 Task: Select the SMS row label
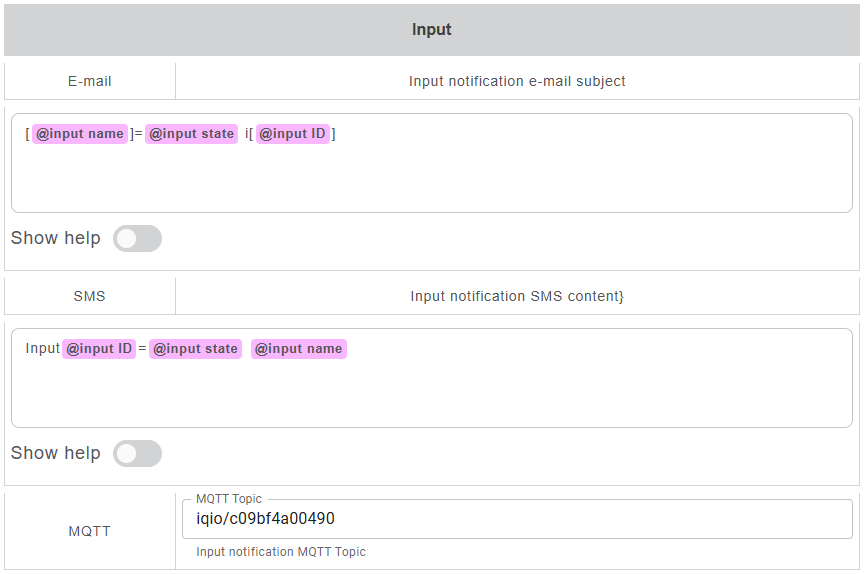tap(90, 296)
